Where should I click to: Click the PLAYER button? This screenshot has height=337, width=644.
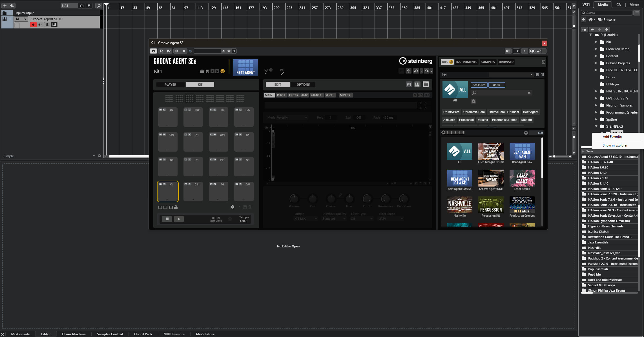click(170, 85)
